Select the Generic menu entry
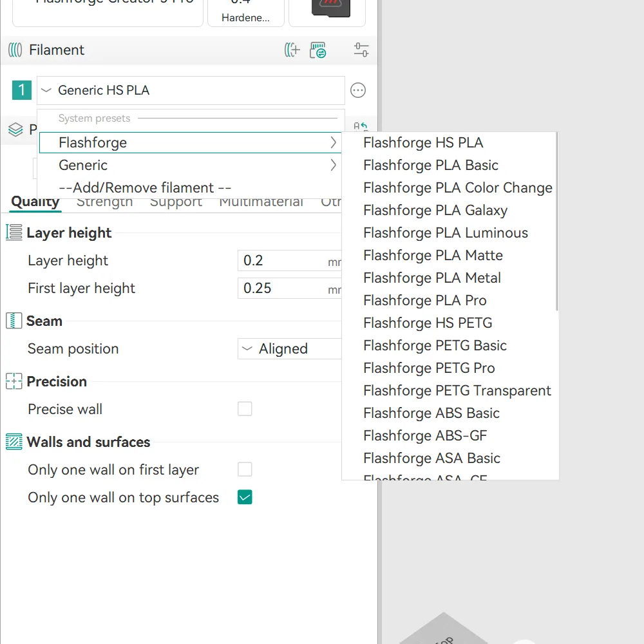The image size is (644, 644). (x=191, y=165)
